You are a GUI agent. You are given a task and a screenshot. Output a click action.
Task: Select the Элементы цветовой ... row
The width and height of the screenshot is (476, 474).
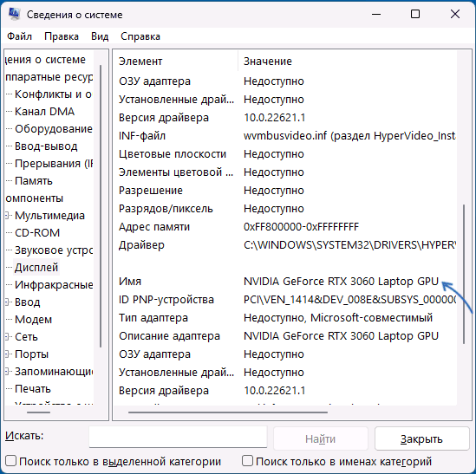click(176, 172)
